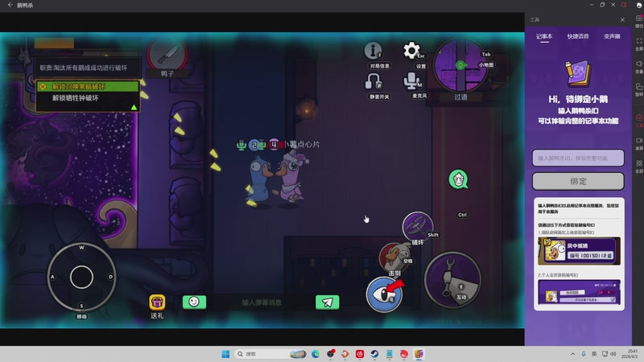Open Microsoft Edge from taskbar
The height and width of the screenshot is (362, 644).
pyautogui.click(x=316, y=354)
